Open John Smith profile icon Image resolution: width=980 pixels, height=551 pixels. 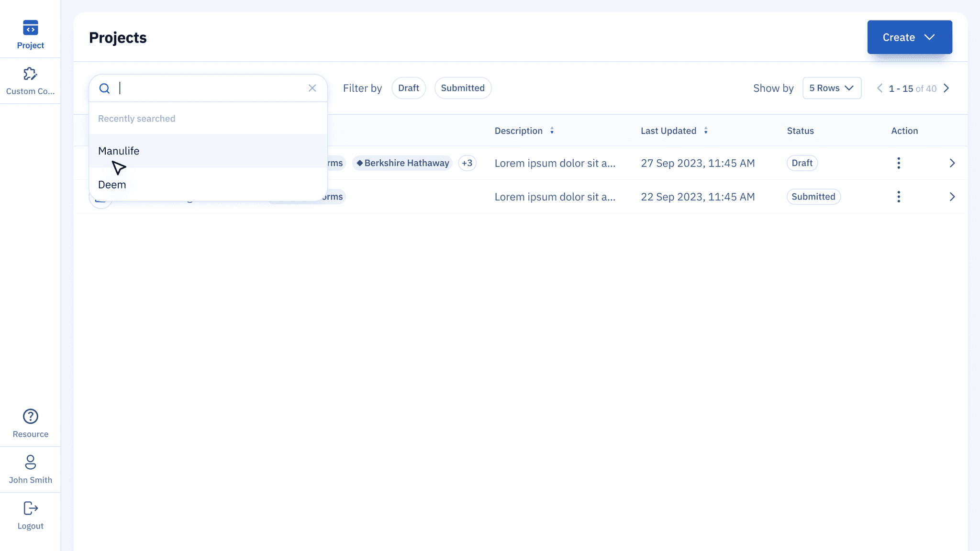tap(30, 462)
